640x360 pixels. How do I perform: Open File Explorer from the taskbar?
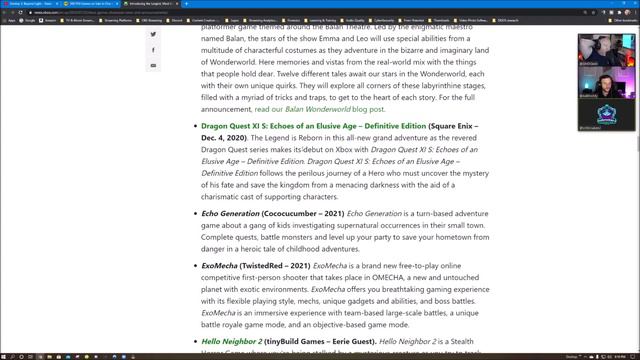point(49,357)
